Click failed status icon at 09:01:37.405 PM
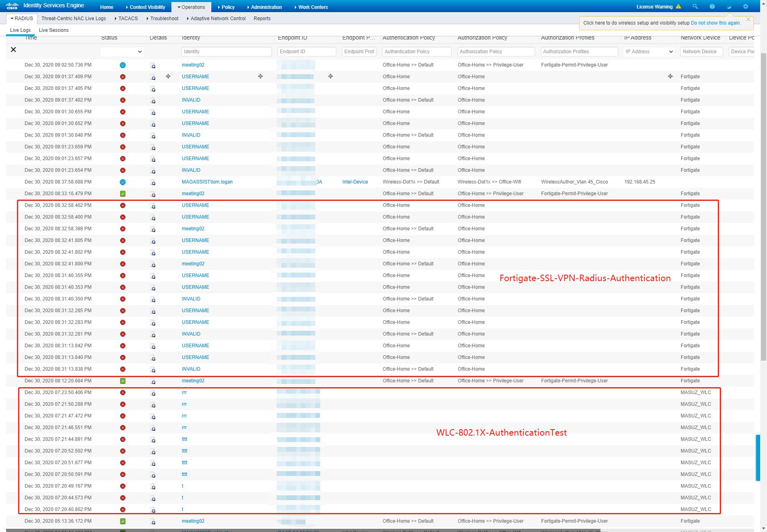Screen dimensions: 767x532 click(123, 88)
